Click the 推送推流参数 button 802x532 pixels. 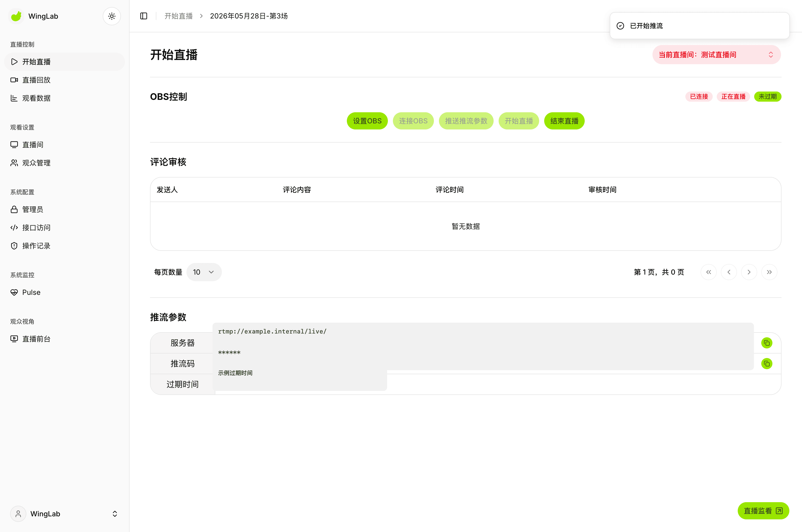(x=466, y=121)
